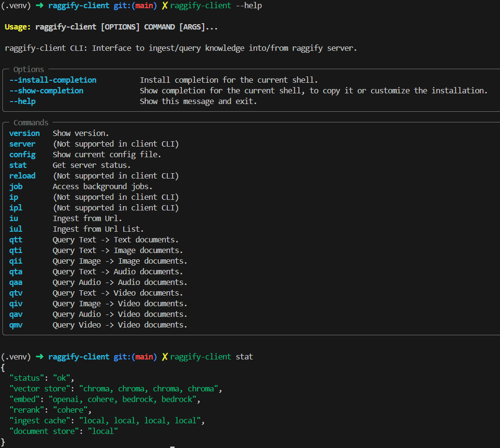Click the 'iul' command name
500x448 pixels.
coord(16,229)
